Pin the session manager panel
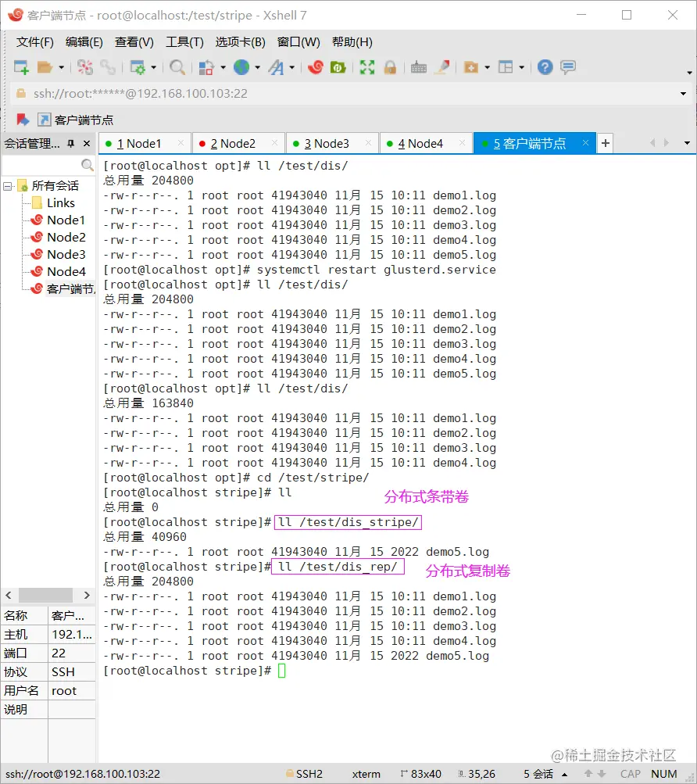Image resolution: width=697 pixels, height=784 pixels. pos(71,144)
